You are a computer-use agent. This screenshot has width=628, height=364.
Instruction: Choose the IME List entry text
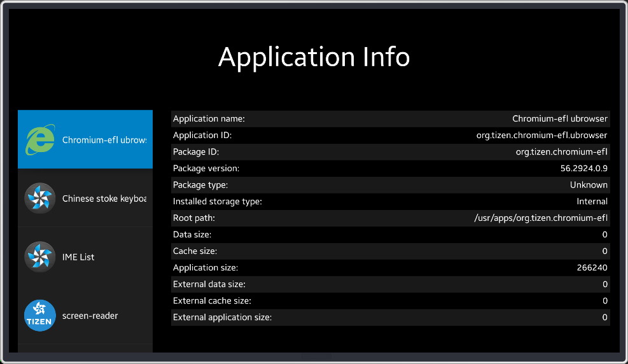[78, 257]
